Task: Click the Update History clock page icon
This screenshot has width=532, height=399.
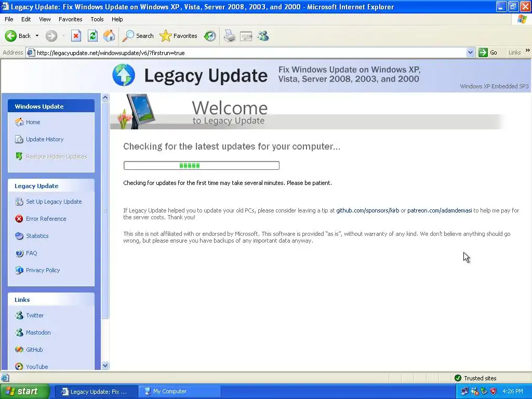Action: tap(19, 139)
